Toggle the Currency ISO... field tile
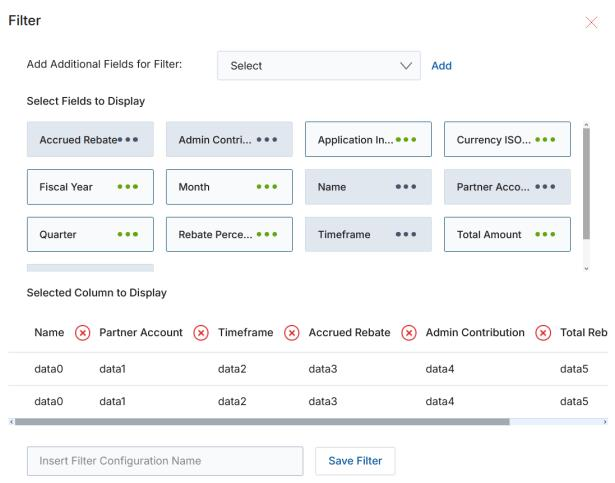The image size is (615, 483). click(x=507, y=139)
